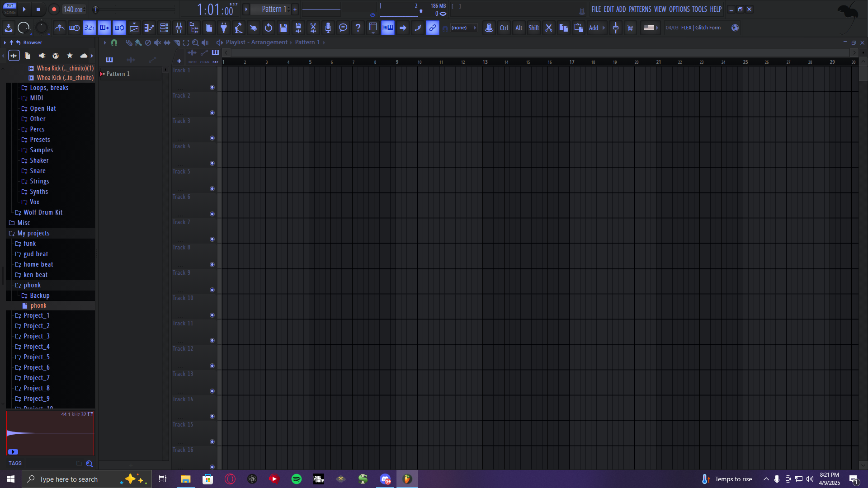Open the mixer view icon
Viewport: 868px width, 488px height.
179,28
